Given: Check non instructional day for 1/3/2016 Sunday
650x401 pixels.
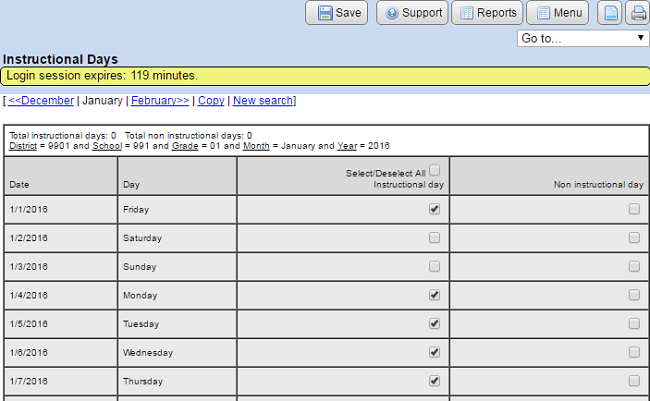Looking at the screenshot, I should [x=634, y=267].
